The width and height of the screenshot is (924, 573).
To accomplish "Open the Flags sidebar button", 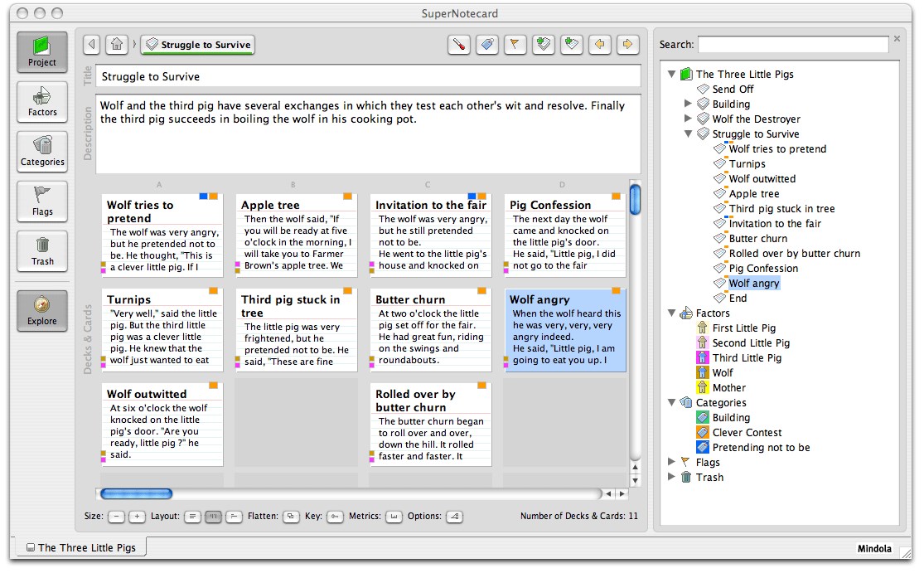I will point(42,201).
